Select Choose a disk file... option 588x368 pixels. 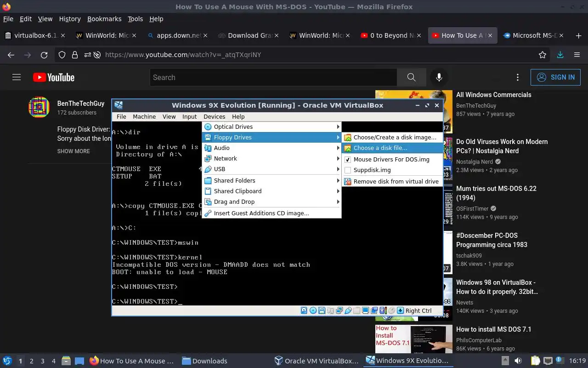(x=392, y=148)
